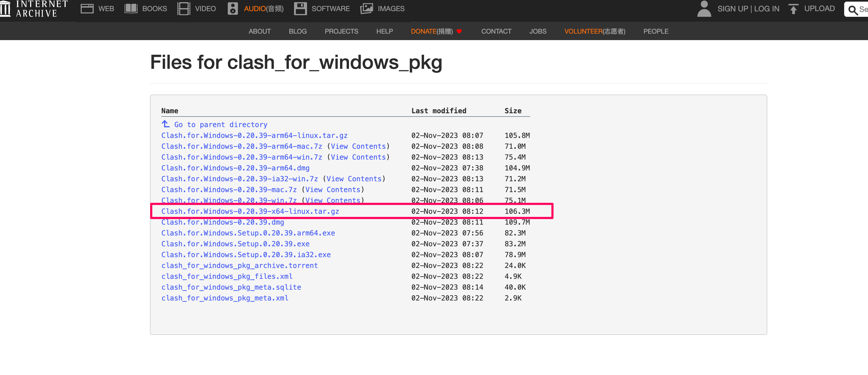This screenshot has width=868, height=375.
Task: Open the SOFTWARE menu label
Action: 331,8
